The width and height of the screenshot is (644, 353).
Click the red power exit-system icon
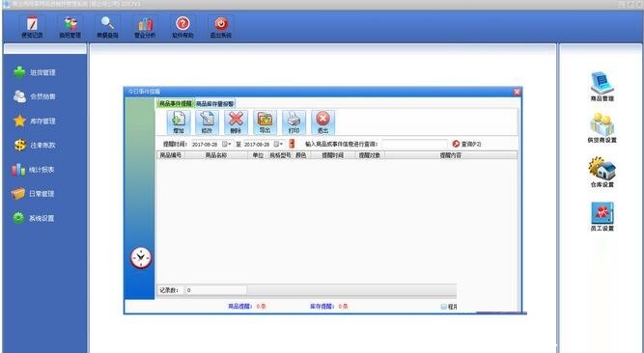pyautogui.click(x=221, y=27)
